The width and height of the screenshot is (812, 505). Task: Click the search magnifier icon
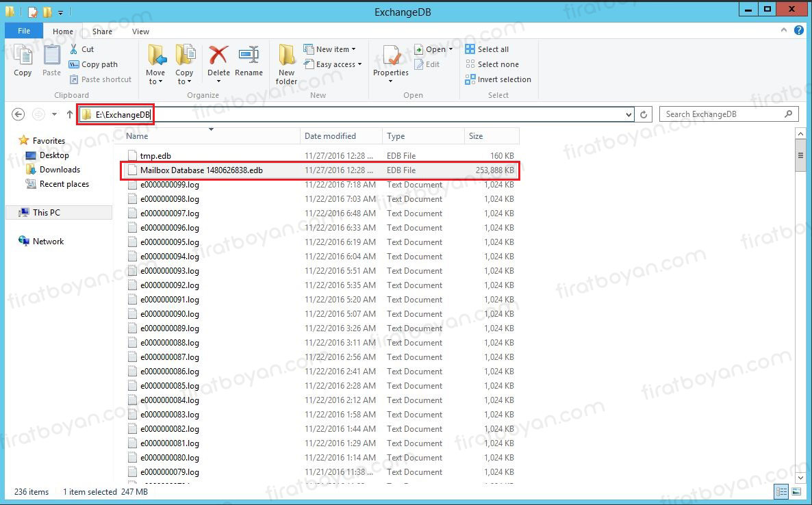(x=788, y=114)
